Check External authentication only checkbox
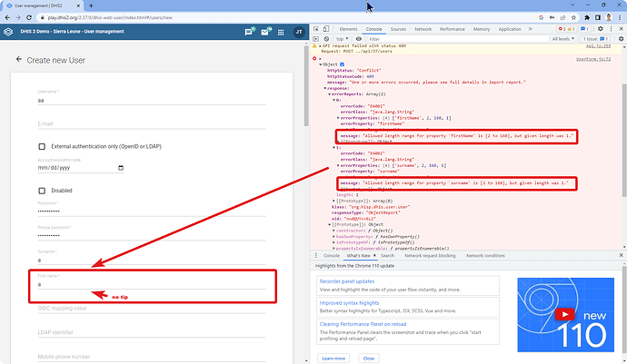This screenshot has height=364, width=627. point(42,147)
